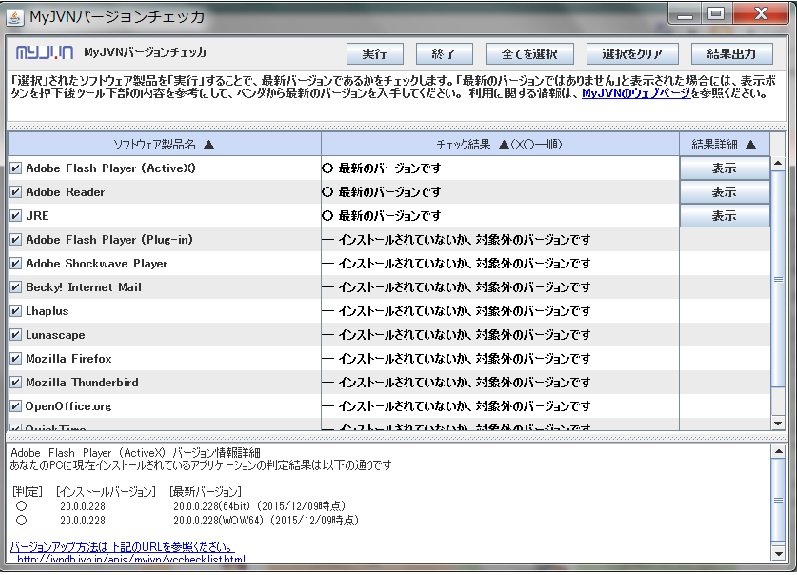The width and height of the screenshot is (797, 575).
Task: Uncheck Adobe Shockwave Player checkbox
Action: 16,263
